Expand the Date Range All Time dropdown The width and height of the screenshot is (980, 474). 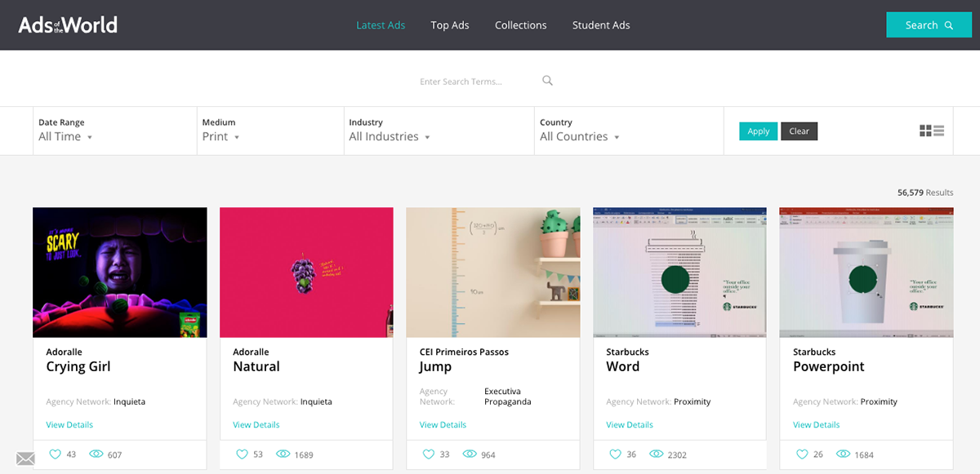(x=65, y=136)
